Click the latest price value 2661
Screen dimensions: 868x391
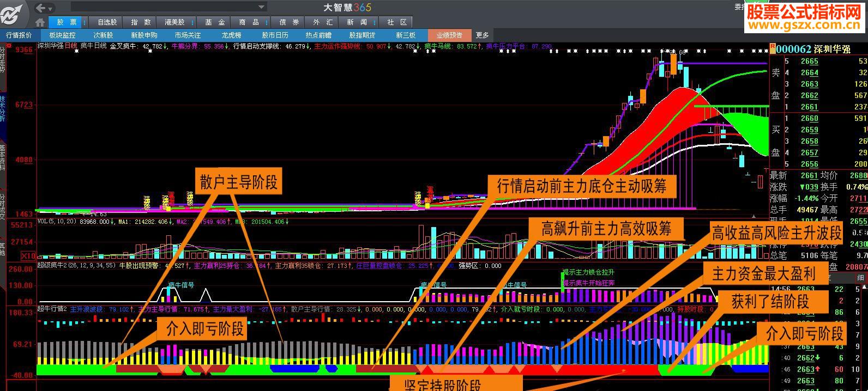[x=809, y=175]
